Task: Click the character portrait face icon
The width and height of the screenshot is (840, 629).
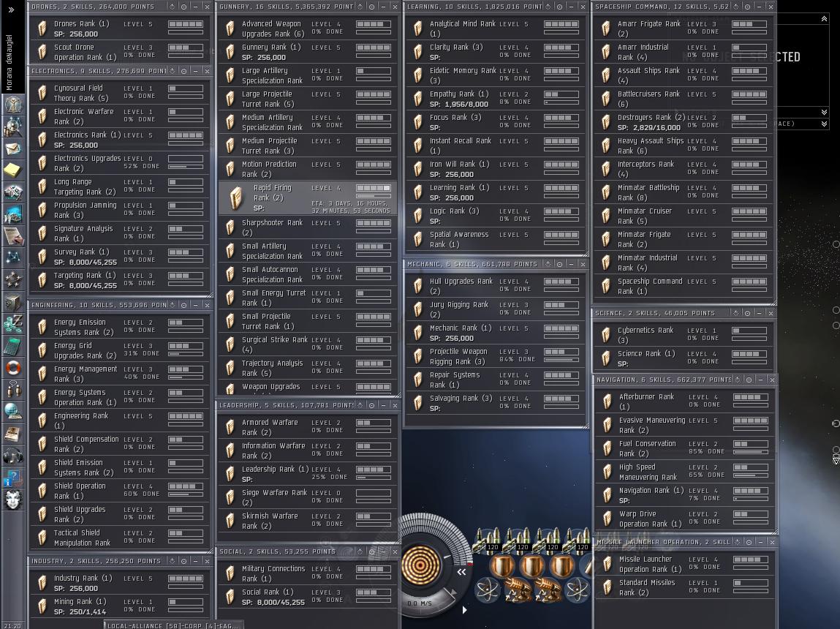Action: coord(13,500)
